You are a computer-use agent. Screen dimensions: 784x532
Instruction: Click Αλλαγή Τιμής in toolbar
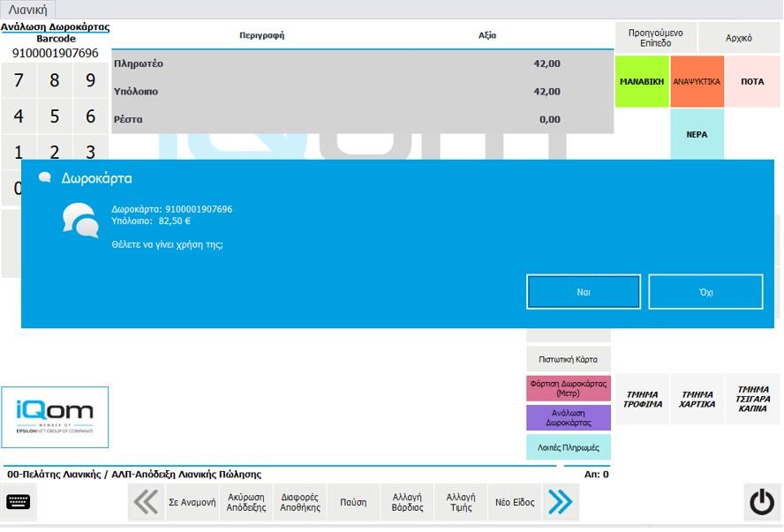461,502
